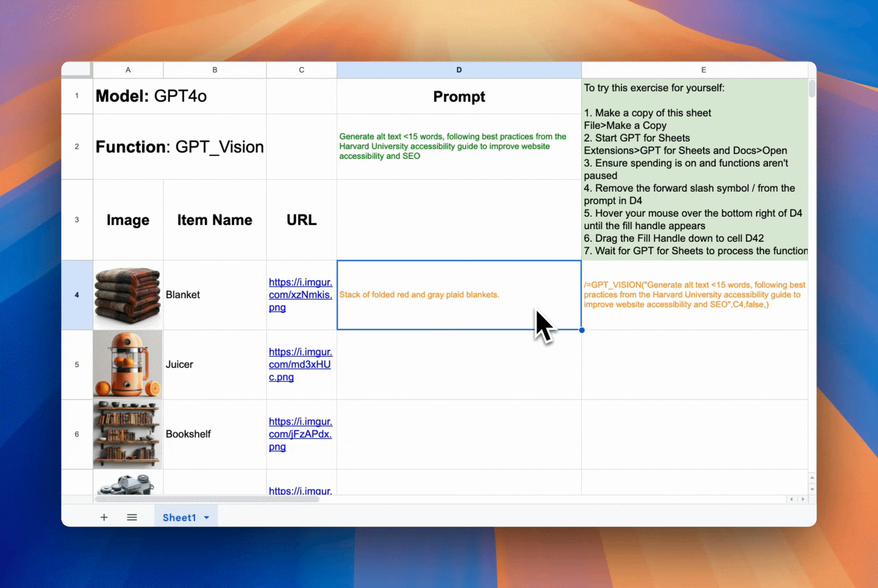The height and width of the screenshot is (588, 878).
Task: Click the select-all corner box
Action: pos(76,69)
